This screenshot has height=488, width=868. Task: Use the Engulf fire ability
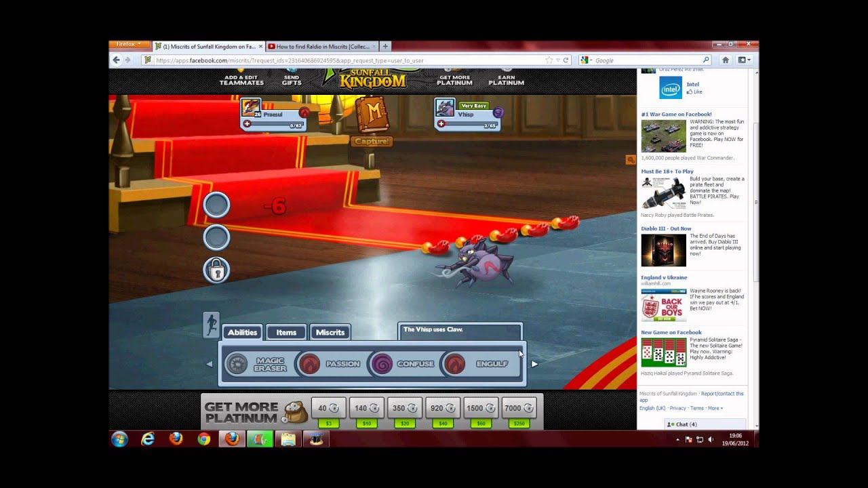476,364
